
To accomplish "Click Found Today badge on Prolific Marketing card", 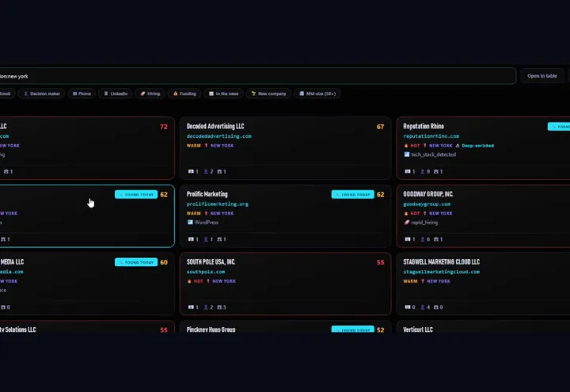I will pyautogui.click(x=352, y=195).
